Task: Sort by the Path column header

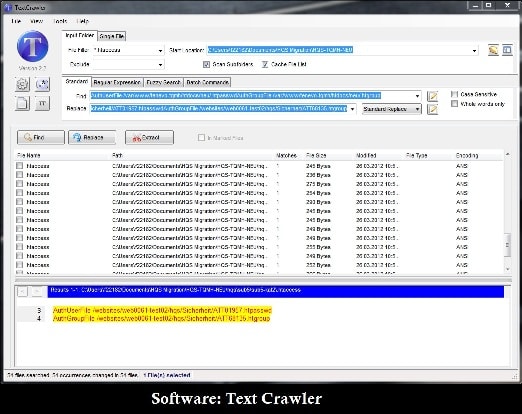Action: click(117, 155)
